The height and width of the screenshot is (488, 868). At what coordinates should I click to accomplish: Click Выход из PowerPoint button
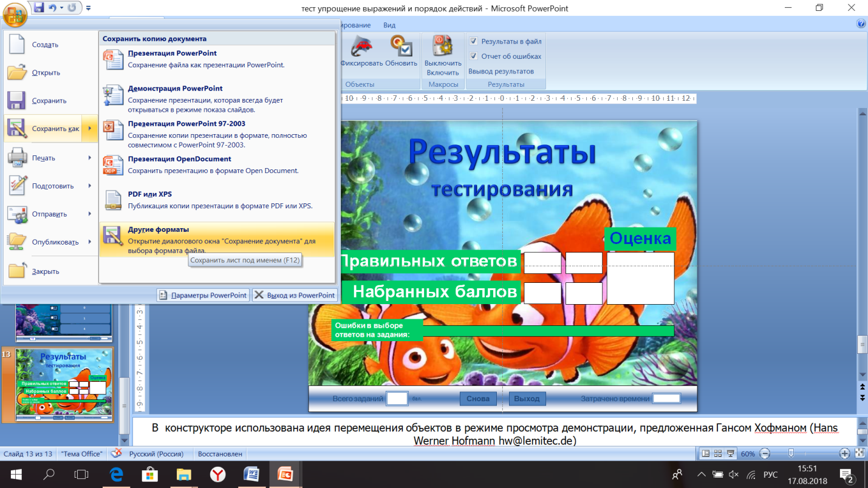tap(295, 295)
